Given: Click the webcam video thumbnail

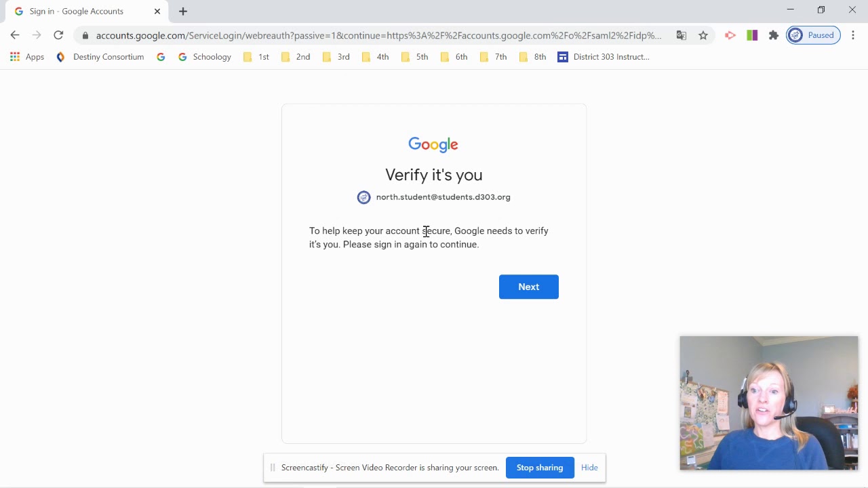Looking at the screenshot, I should [769, 403].
